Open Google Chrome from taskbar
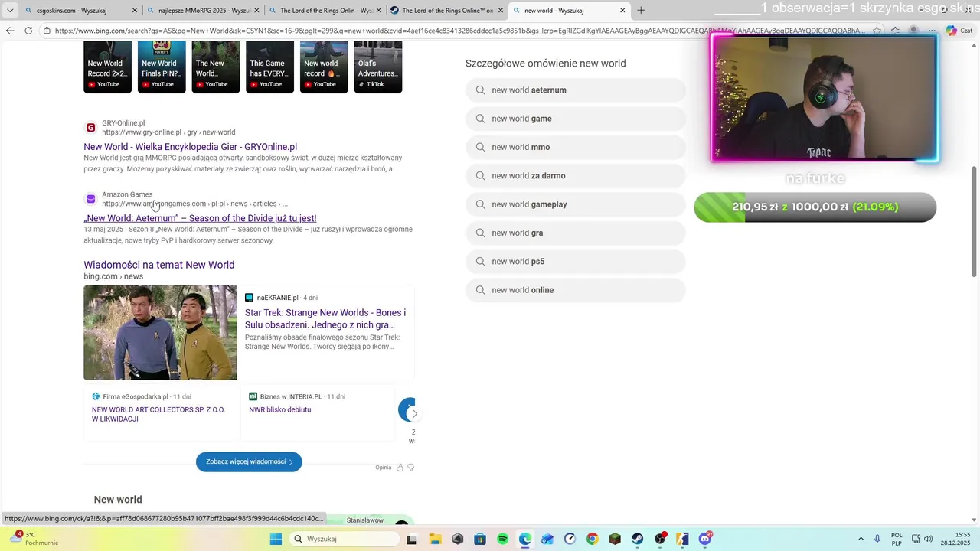This screenshot has width=980, height=551. point(593,539)
